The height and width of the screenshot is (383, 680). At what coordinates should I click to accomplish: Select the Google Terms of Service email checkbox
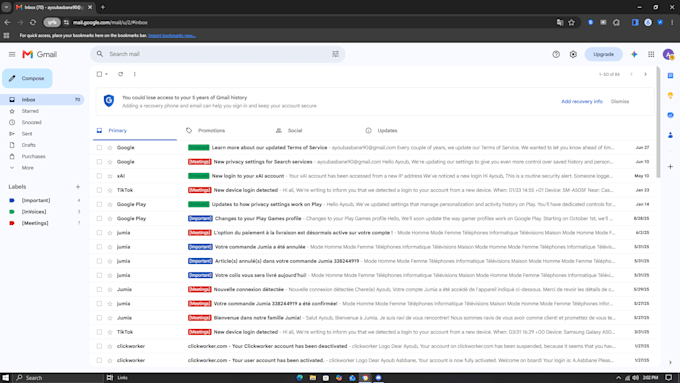[x=99, y=148]
